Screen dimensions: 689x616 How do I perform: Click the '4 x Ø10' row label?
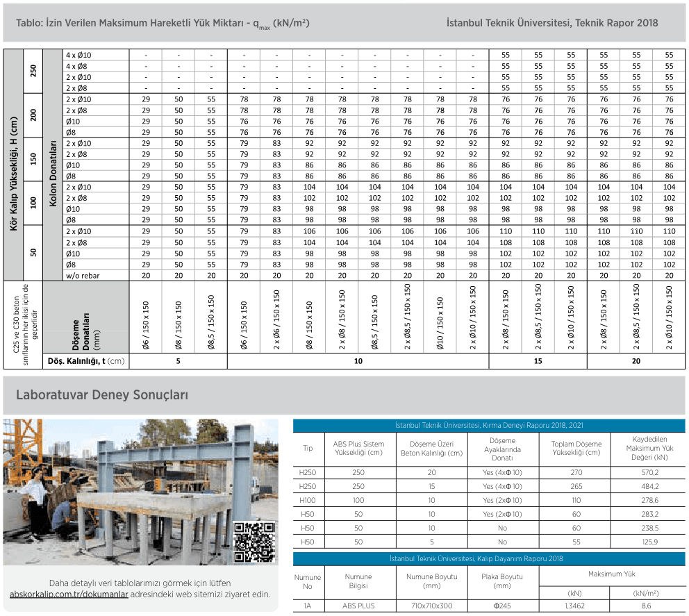coord(78,55)
